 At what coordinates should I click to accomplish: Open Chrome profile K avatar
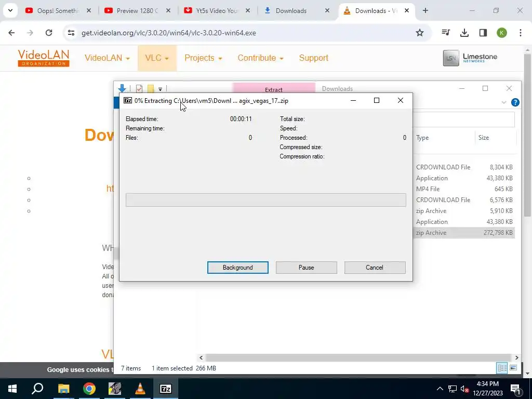[501, 33]
